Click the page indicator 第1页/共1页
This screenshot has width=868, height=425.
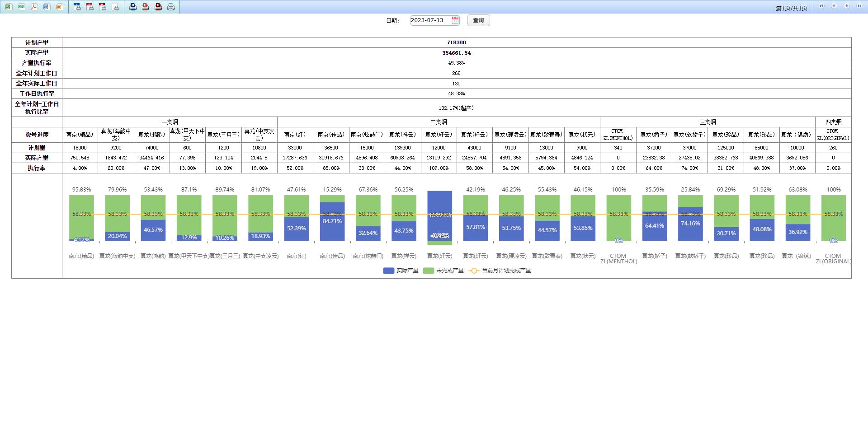point(792,8)
